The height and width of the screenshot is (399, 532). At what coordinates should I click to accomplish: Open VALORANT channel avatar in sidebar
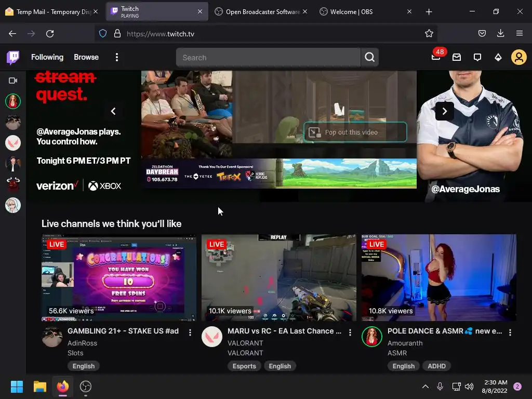(x=13, y=143)
